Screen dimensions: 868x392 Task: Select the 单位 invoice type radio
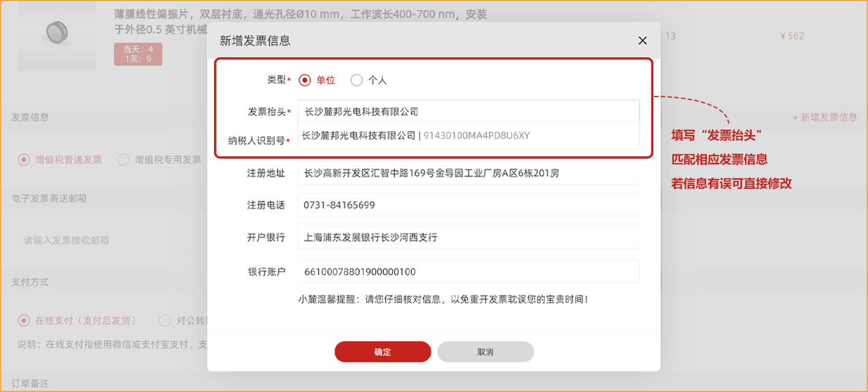point(304,80)
